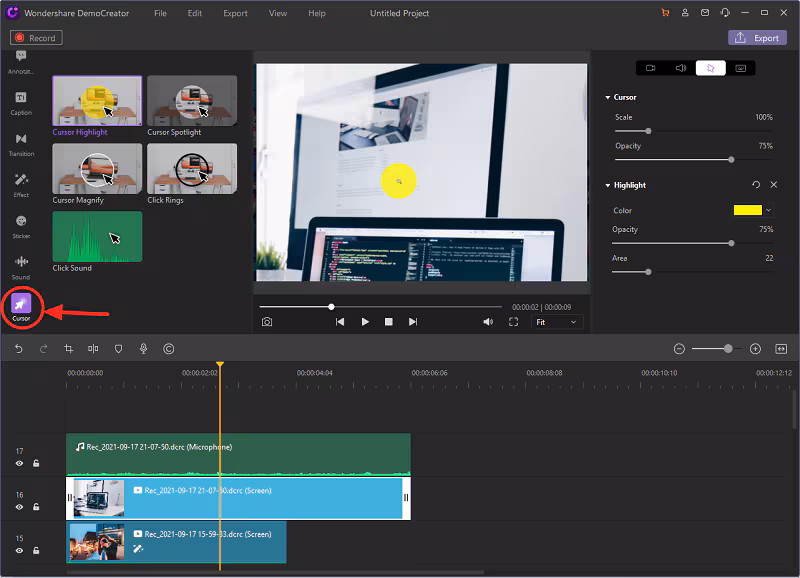Stop the preview playback
The width and height of the screenshot is (800, 578).
coord(388,322)
